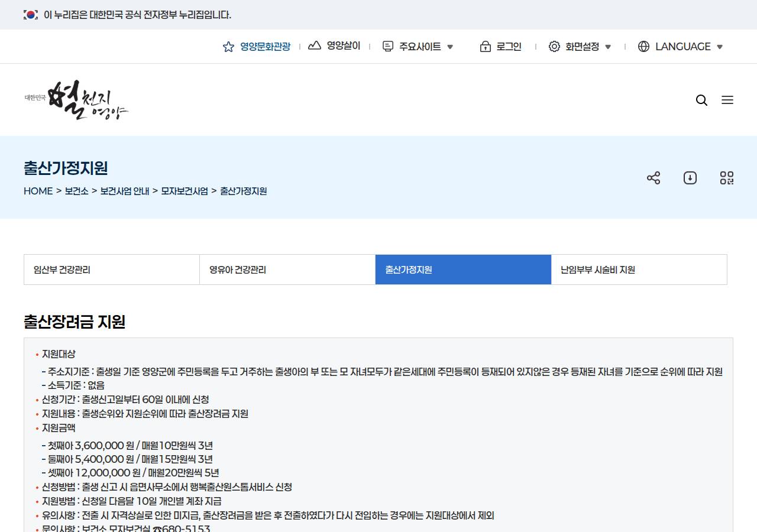Click the 신청기간 60일 이내 line

click(x=125, y=400)
